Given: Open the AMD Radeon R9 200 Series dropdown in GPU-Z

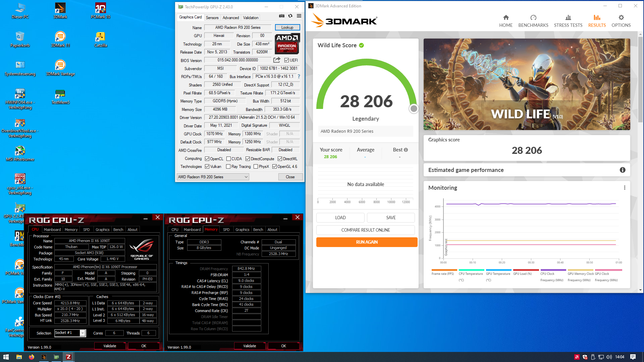Looking at the screenshot, I should 213,177.
